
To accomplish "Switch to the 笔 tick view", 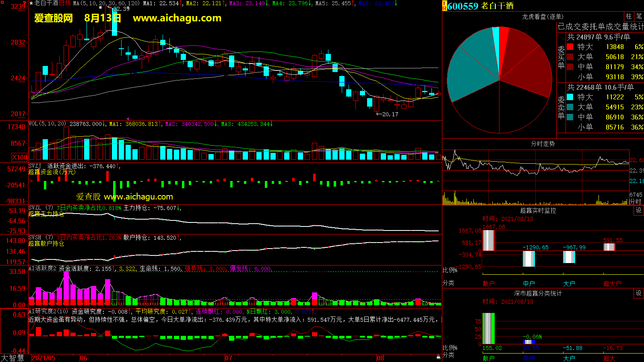I will 639,16.
